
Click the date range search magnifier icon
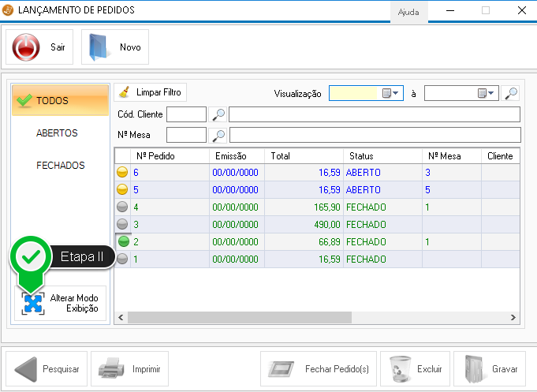point(511,93)
